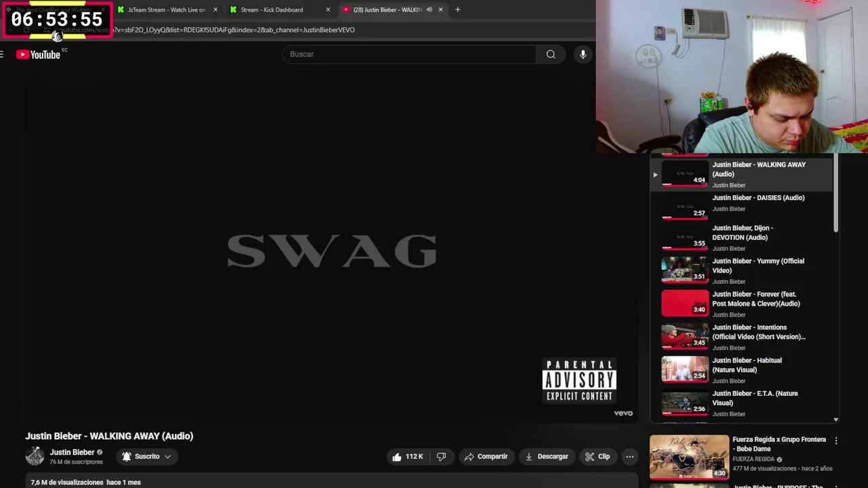Start voice search with microphone icon
This screenshot has height=488, width=868.
pyautogui.click(x=583, y=54)
